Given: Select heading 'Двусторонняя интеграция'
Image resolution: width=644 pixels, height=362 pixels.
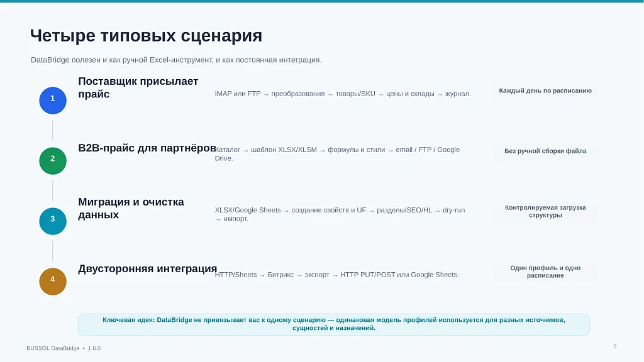Looking at the screenshot, I should [x=147, y=268].
